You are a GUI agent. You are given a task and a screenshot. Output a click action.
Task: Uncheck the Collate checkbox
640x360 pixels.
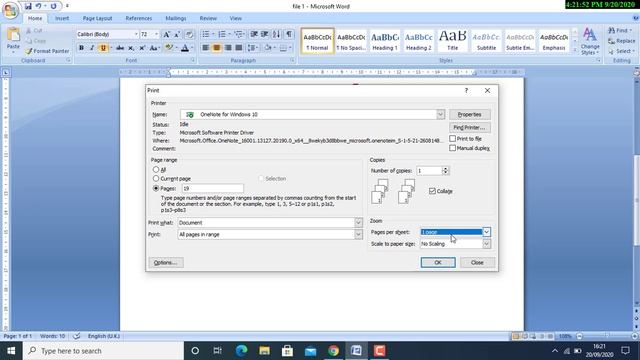(x=432, y=191)
